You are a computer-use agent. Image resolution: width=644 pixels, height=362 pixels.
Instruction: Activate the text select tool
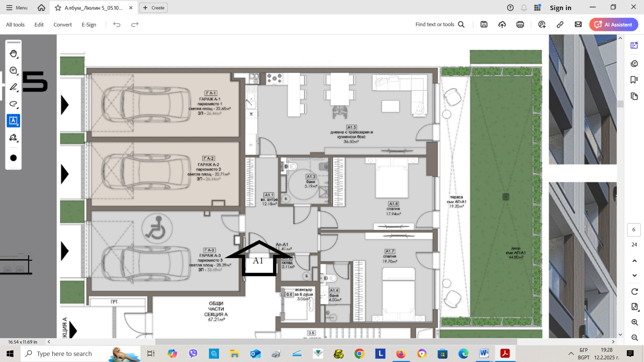[x=13, y=121]
